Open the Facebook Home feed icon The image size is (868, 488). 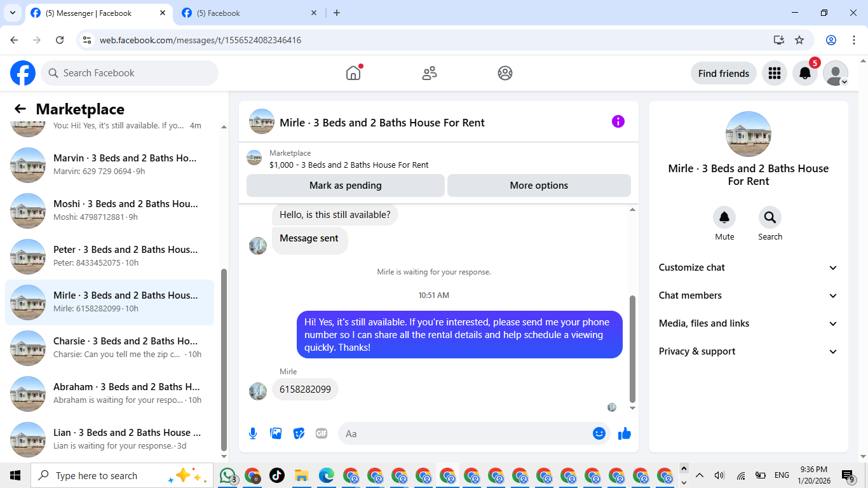click(x=353, y=73)
